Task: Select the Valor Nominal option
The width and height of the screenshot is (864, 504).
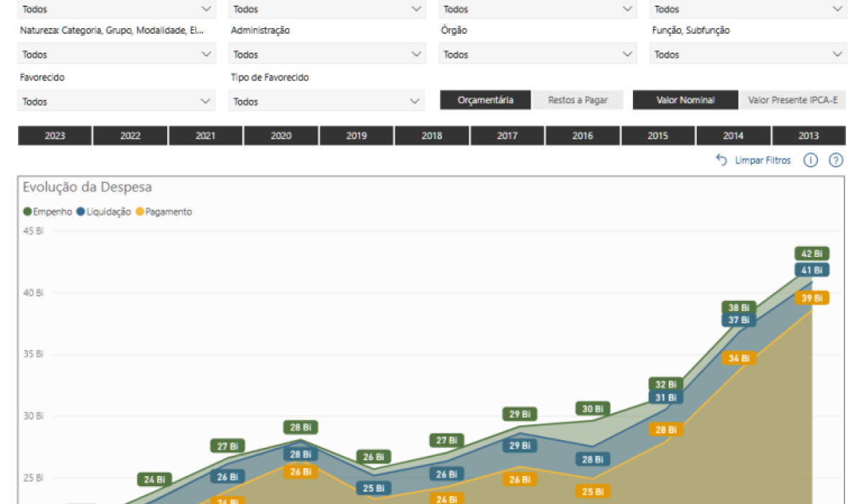Action: [x=685, y=100]
